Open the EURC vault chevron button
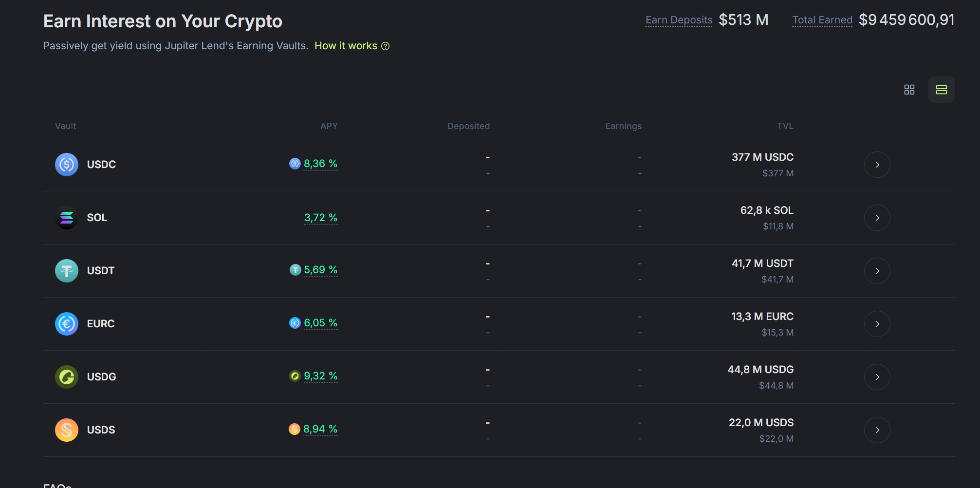The width and height of the screenshot is (980, 488). pos(877,324)
